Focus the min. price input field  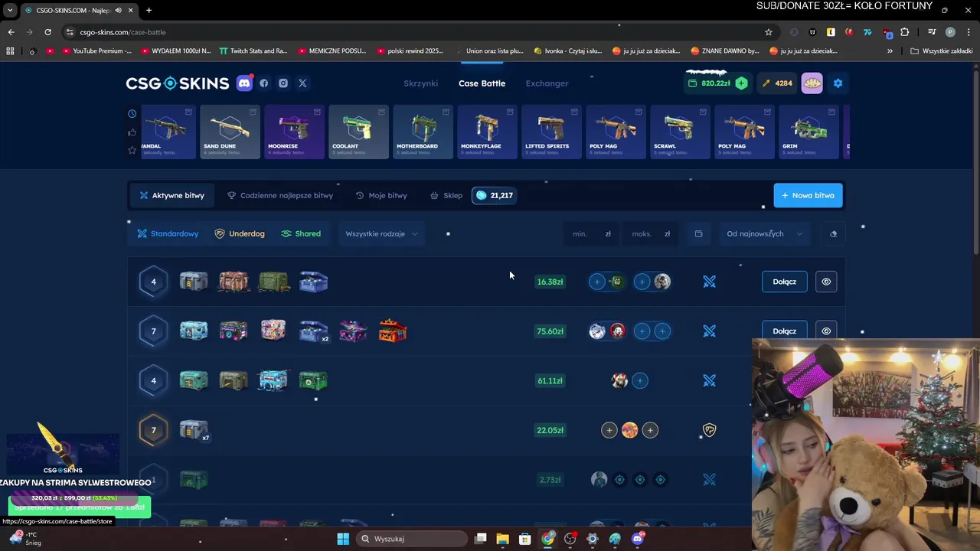click(591, 233)
